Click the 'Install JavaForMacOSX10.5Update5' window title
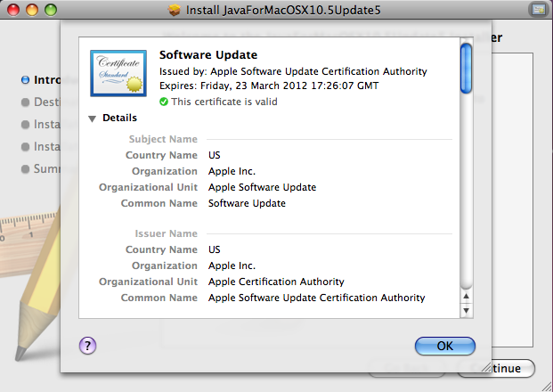Screen dimensions: 553x392 [283, 10]
